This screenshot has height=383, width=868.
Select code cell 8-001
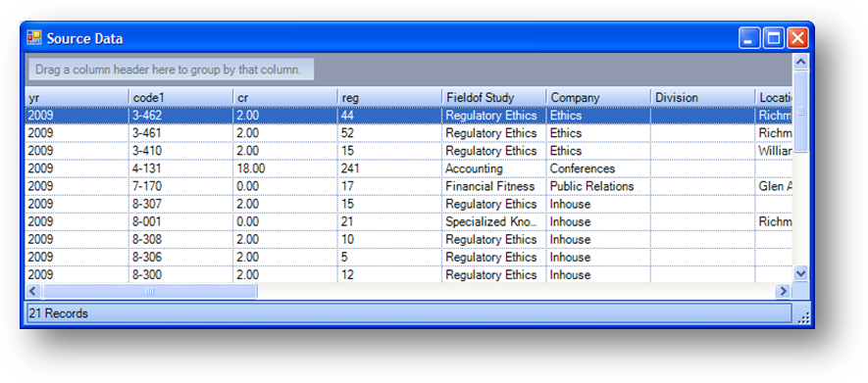tap(181, 221)
